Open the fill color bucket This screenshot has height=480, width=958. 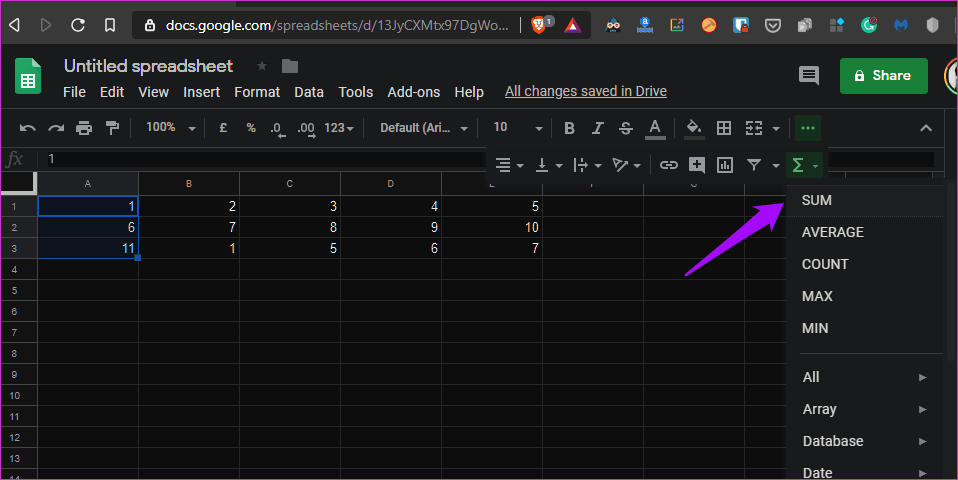pos(693,128)
